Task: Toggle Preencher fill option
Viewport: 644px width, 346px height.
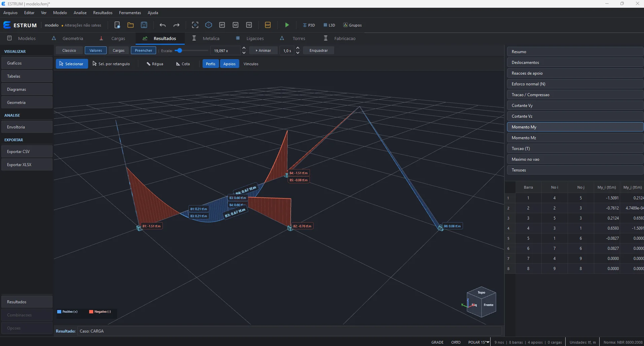Action: [x=143, y=50]
